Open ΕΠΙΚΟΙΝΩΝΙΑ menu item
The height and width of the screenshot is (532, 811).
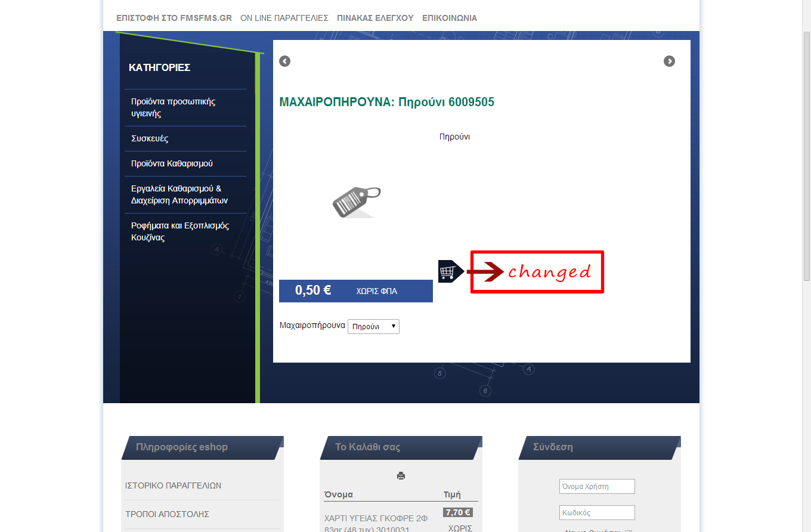[x=450, y=18]
